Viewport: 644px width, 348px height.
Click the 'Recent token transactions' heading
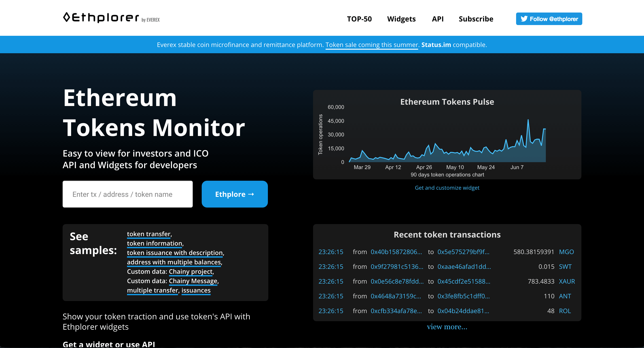(x=447, y=235)
